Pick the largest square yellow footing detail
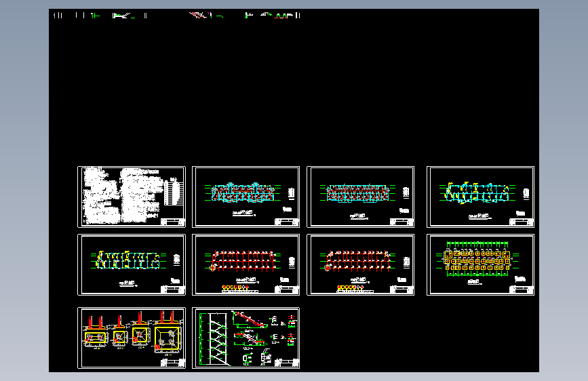This screenshot has width=588, height=381. [x=168, y=338]
